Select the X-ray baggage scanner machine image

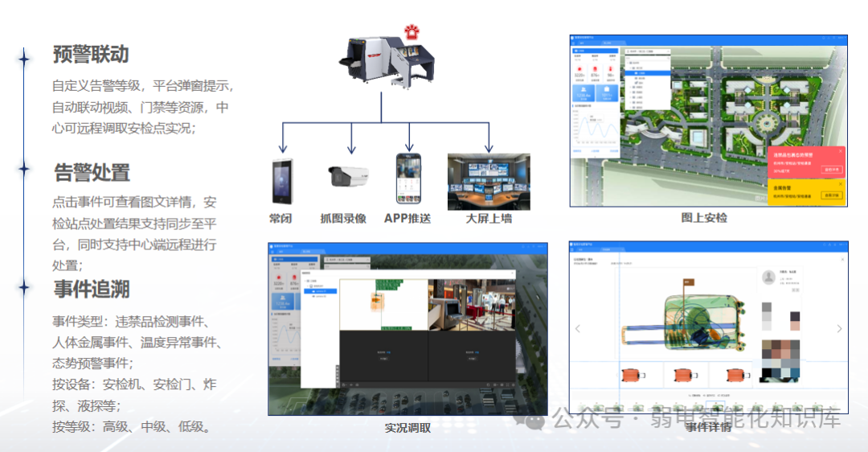(387, 61)
